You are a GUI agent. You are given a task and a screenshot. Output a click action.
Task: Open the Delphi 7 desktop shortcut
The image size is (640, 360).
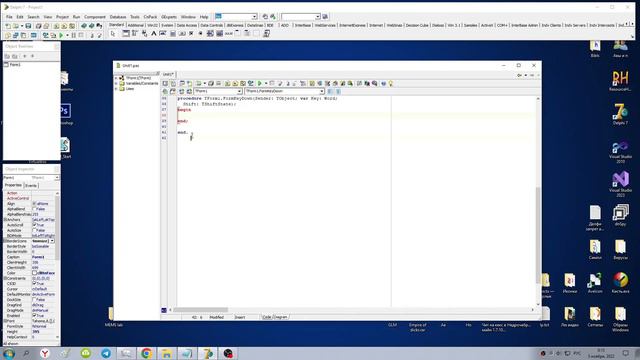point(620,114)
